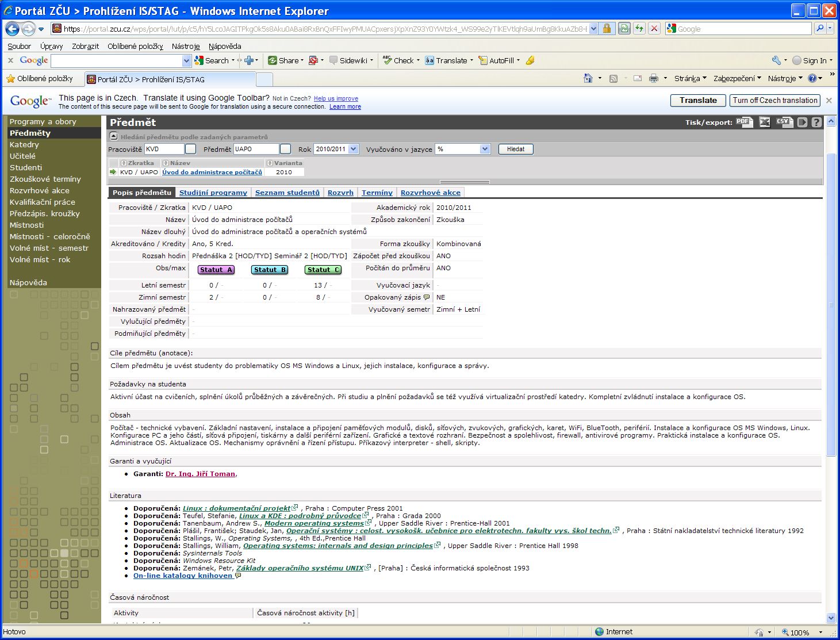Open the Rok year dropdown
840x640 pixels.
pyautogui.click(x=353, y=149)
